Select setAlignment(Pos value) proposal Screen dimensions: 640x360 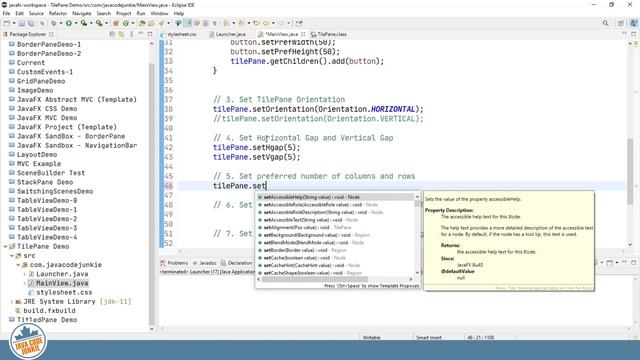[335, 227]
